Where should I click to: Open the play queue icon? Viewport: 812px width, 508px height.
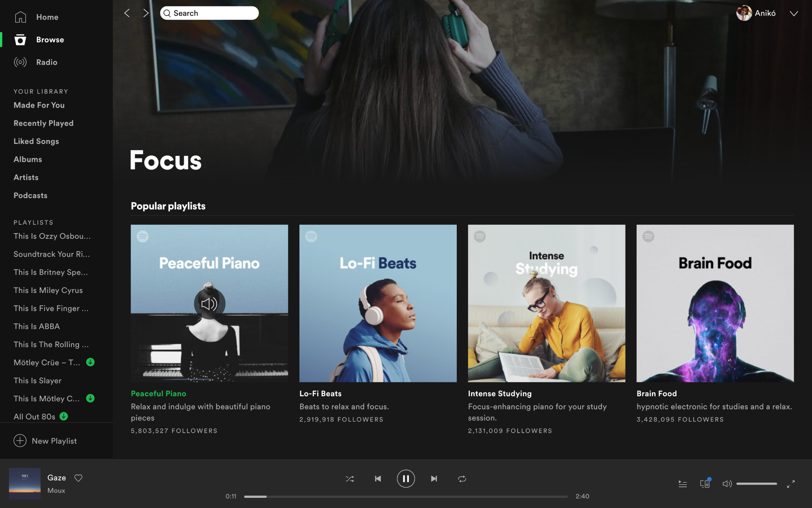(x=683, y=484)
